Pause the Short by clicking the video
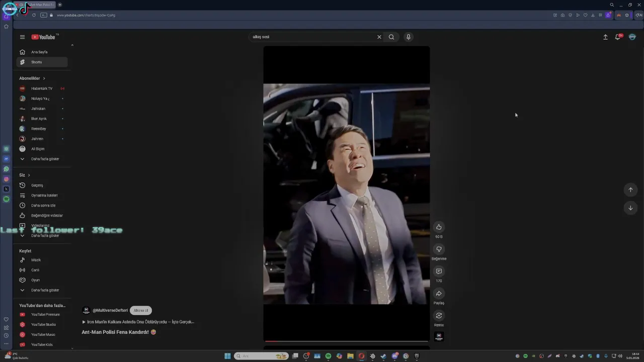The image size is (644, 362). (x=346, y=194)
